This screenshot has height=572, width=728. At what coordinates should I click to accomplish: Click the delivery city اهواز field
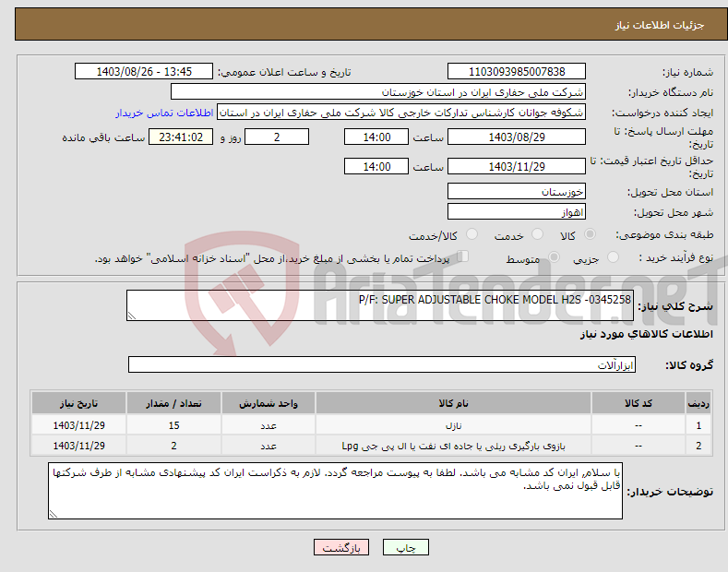pos(517,211)
